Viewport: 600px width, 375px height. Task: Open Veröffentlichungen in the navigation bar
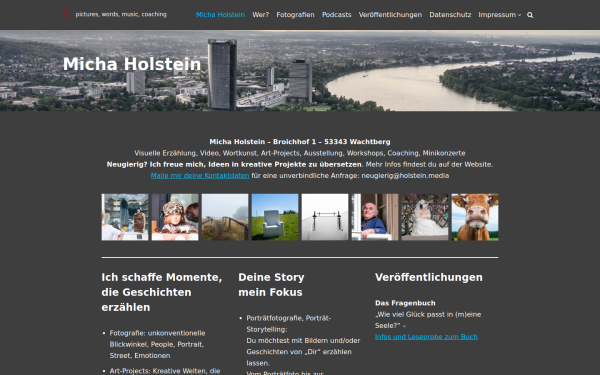click(x=390, y=15)
